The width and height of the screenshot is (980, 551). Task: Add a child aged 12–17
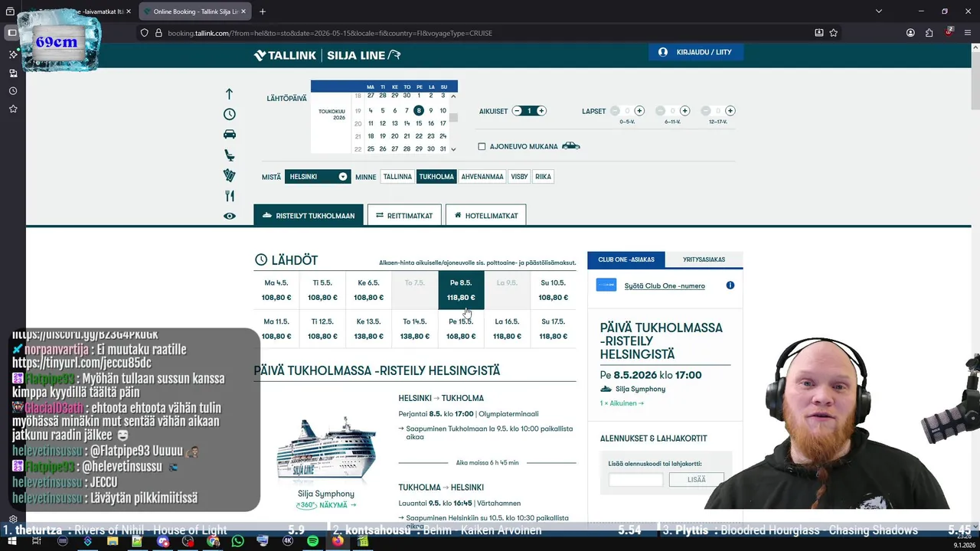pyautogui.click(x=730, y=111)
